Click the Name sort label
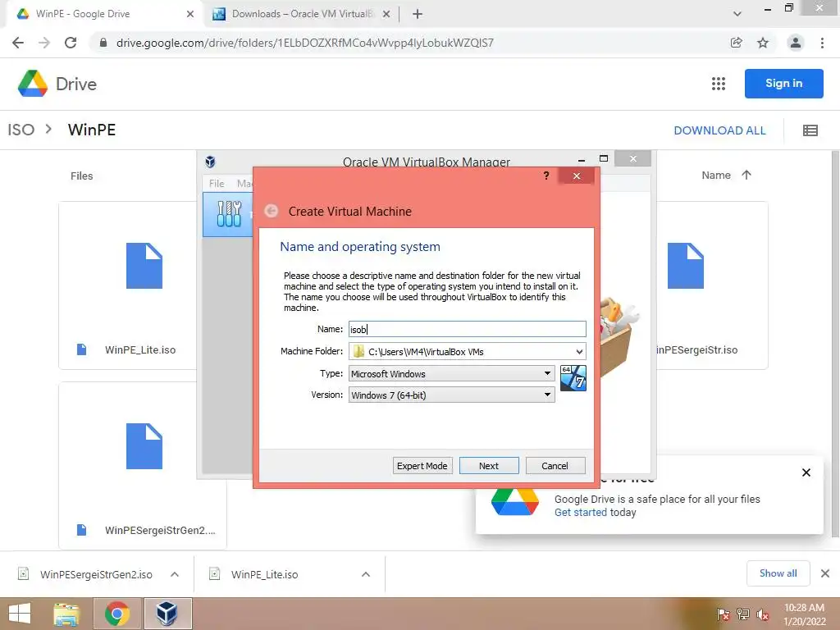This screenshot has height=630, width=840. [715, 176]
